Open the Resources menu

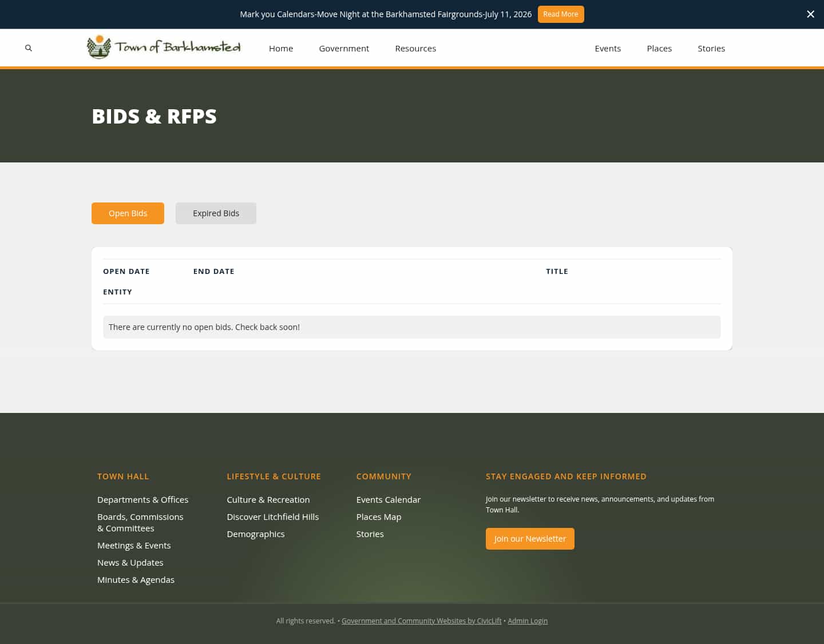(x=415, y=49)
